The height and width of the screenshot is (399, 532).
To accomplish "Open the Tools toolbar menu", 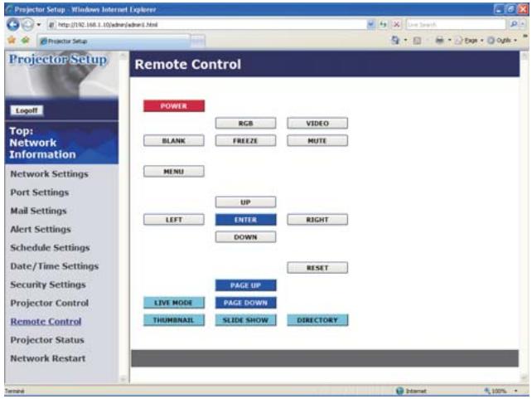I will click(x=502, y=41).
